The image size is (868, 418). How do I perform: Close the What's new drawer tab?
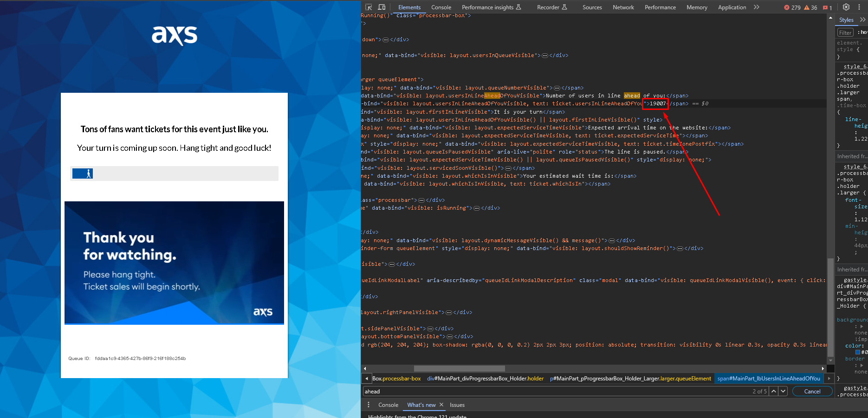(441, 405)
